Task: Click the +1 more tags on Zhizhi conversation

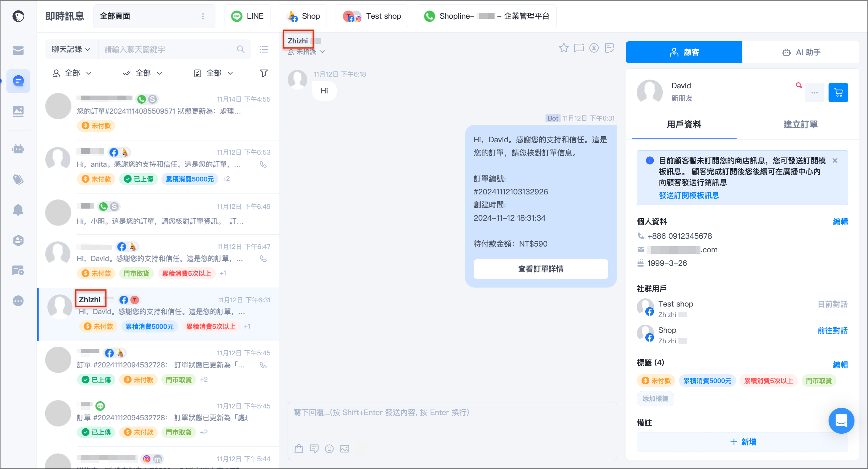Action: 247,326
